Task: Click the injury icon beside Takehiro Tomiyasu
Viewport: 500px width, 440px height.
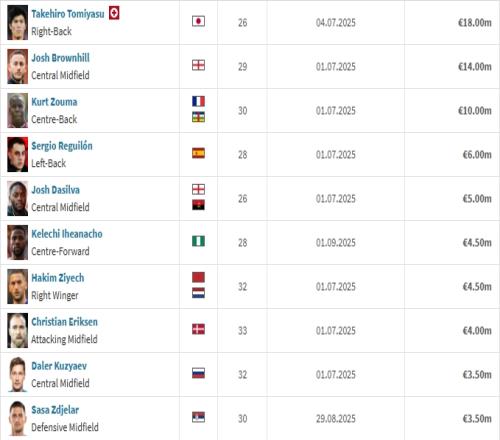Action: click(114, 13)
